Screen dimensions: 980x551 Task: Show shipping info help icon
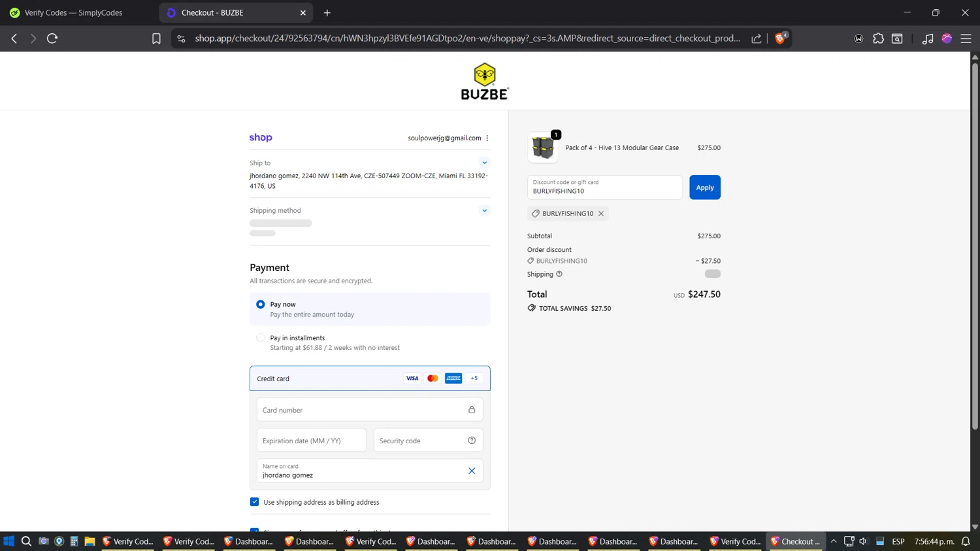tap(559, 274)
